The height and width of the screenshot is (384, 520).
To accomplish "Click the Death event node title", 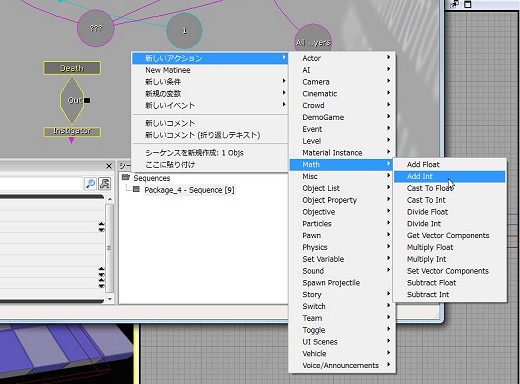I will [72, 68].
